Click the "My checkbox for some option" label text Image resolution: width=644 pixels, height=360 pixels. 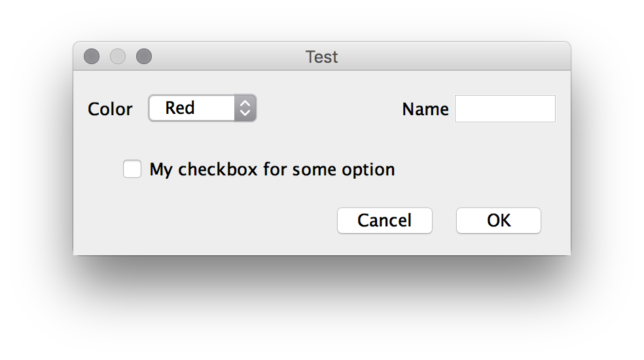pos(272,170)
